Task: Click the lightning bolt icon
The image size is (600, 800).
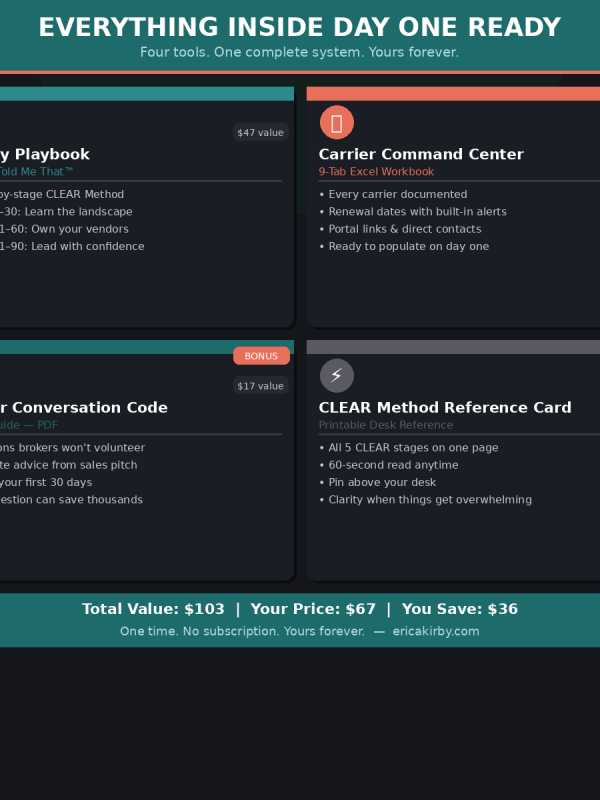Action: click(x=337, y=376)
